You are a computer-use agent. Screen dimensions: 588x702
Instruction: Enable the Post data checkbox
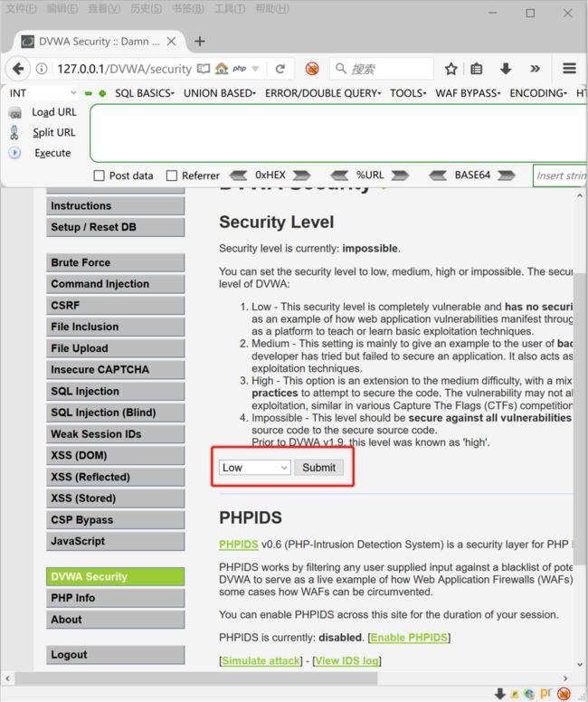coord(99,175)
